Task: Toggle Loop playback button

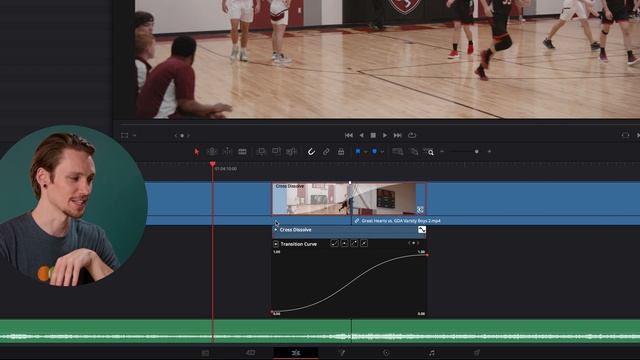Action: (x=412, y=135)
